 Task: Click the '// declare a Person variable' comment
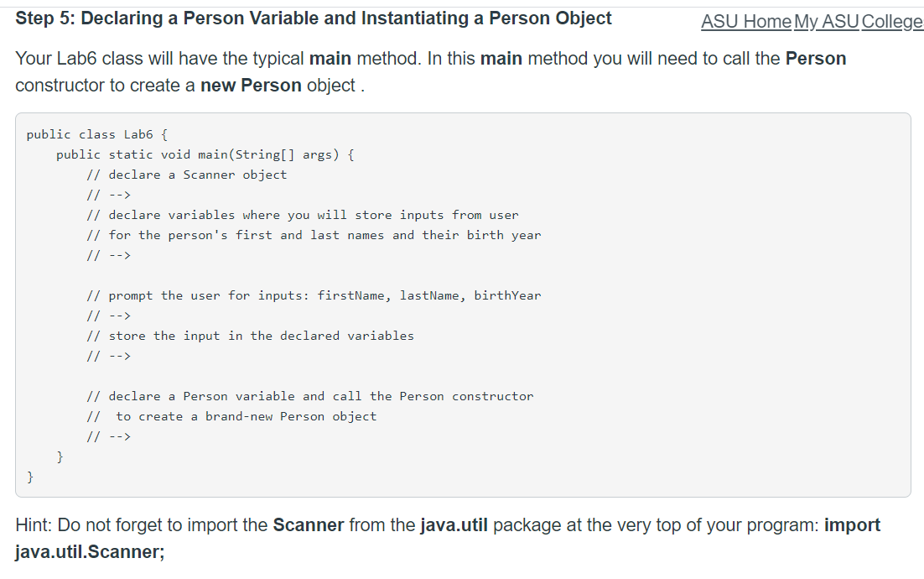[x=309, y=396]
